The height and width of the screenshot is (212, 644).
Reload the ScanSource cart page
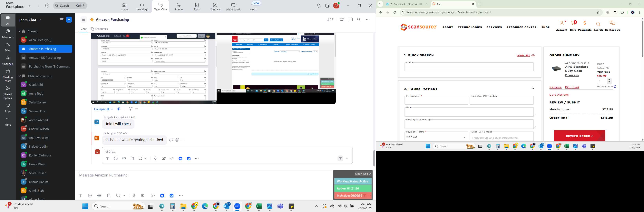pos(395,13)
